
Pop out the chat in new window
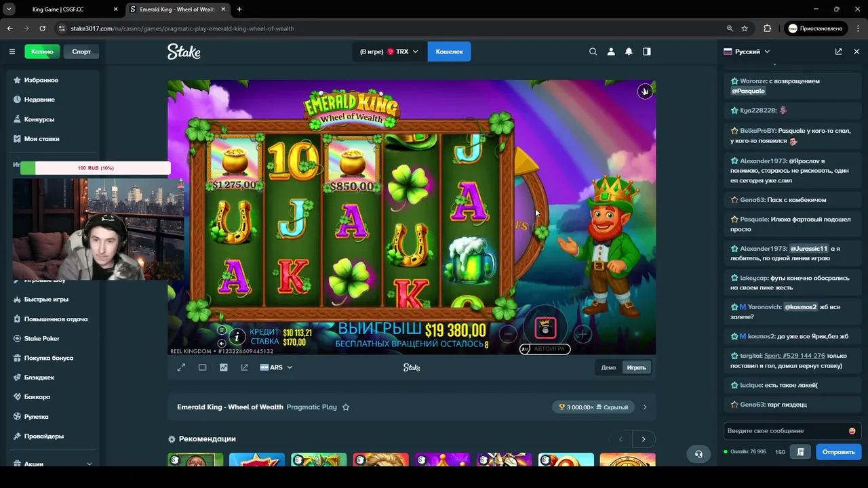coord(838,52)
